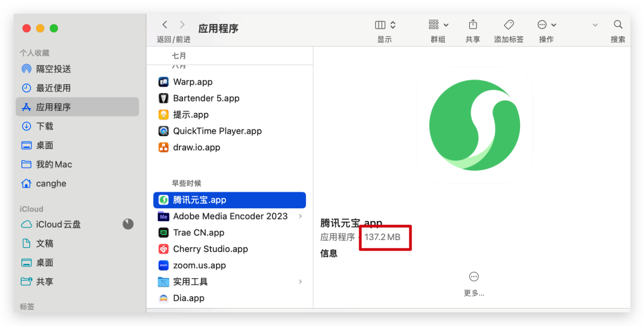Open the canghe home folder
644x326 pixels.
[77, 183]
